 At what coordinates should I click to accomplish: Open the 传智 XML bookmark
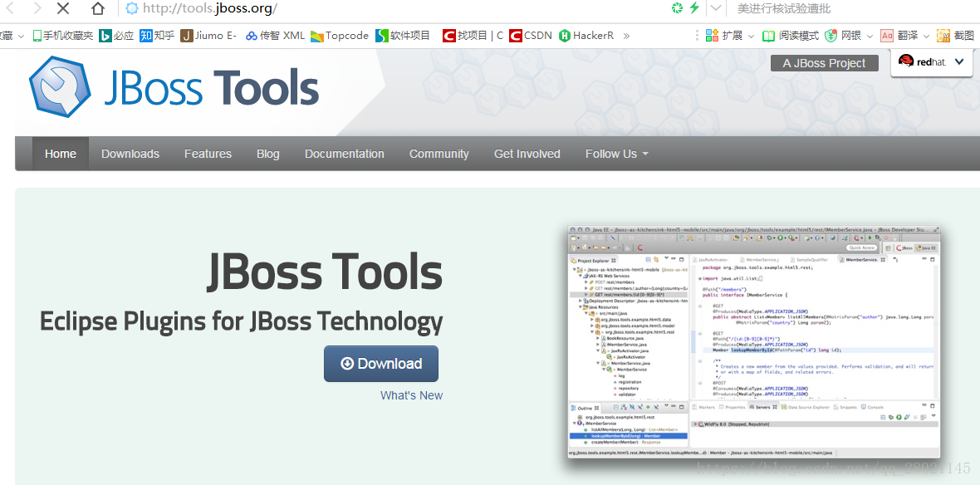275,36
